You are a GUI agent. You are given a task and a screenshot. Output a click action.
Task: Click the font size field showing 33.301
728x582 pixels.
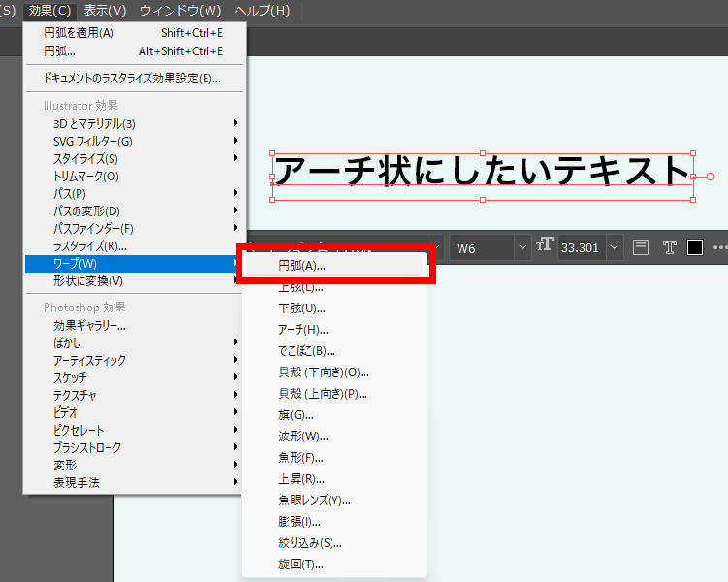point(583,248)
